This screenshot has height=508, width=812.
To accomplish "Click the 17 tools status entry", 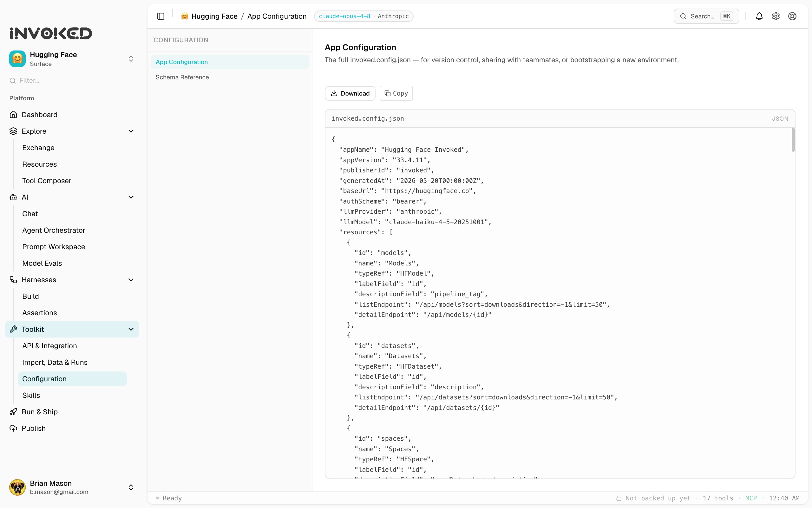I will point(718,498).
